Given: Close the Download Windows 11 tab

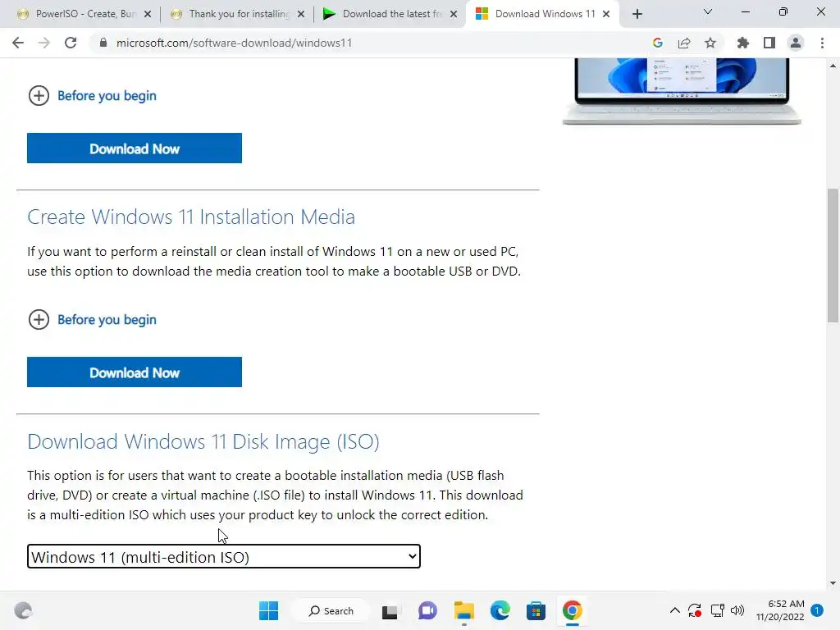Looking at the screenshot, I should 606,14.
